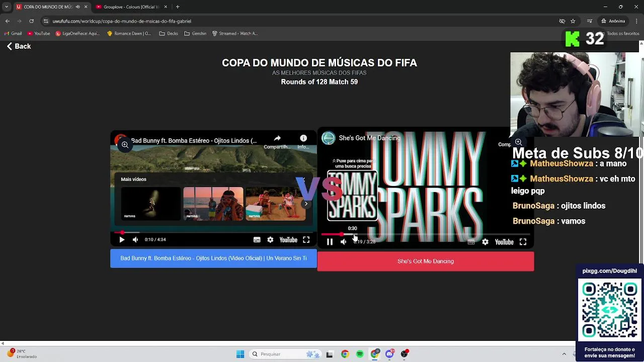Open OBS Studio from the taskbar
644x362 pixels.
pyautogui.click(x=405, y=354)
